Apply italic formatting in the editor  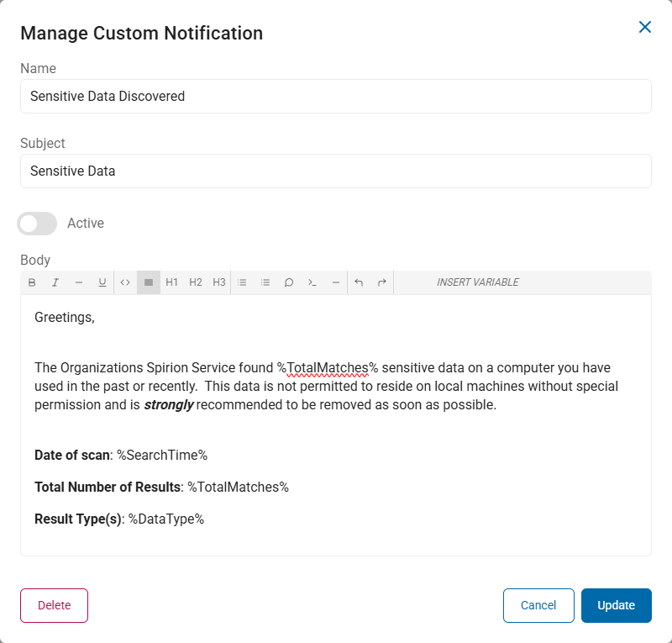[x=55, y=282]
